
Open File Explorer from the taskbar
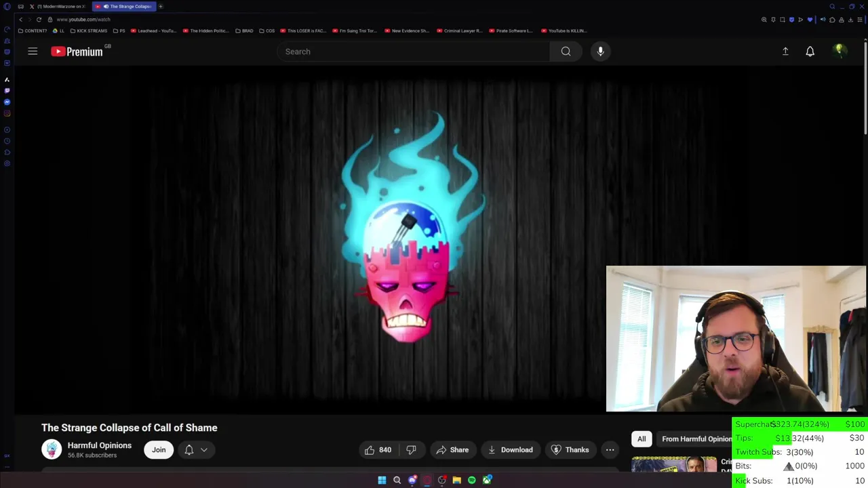(x=456, y=480)
